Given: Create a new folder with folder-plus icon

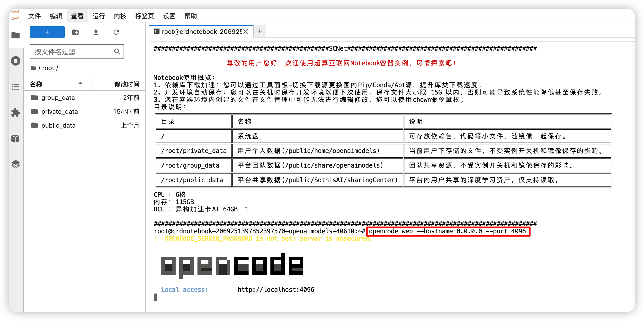Looking at the screenshot, I should tap(75, 32).
